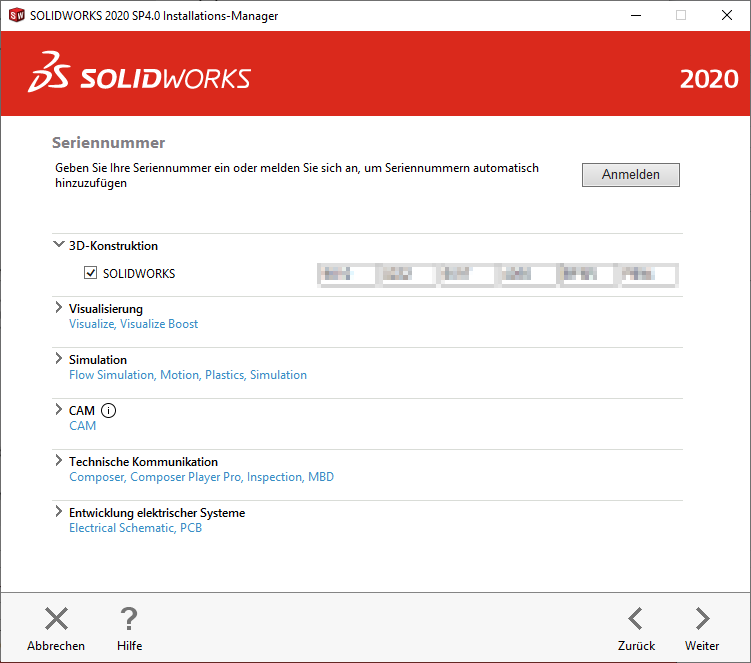Click the SW title bar app icon
The width and height of the screenshot is (751, 663).
(16, 16)
